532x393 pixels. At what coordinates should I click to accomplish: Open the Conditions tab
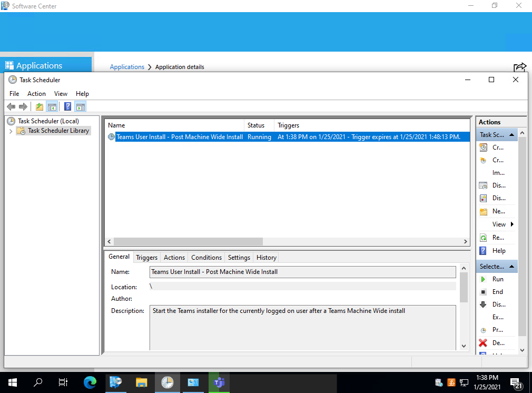pyautogui.click(x=206, y=257)
